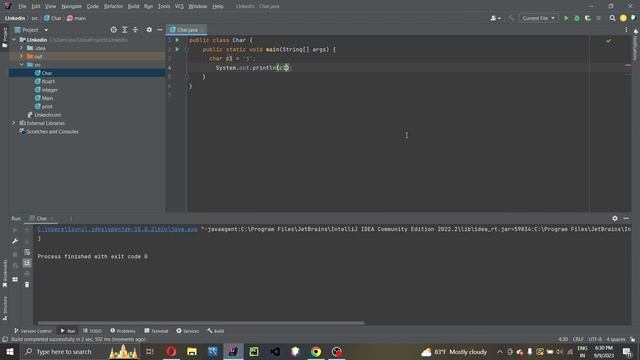Toggle soft-wrap icon in Run console
This screenshot has width=640, height=360.
27,252
